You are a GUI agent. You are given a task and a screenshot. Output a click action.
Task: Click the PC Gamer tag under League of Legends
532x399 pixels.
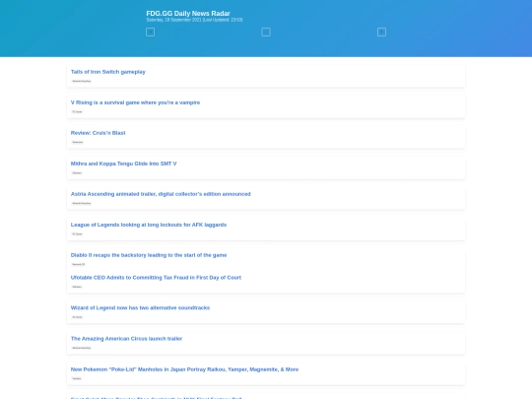[x=77, y=233]
